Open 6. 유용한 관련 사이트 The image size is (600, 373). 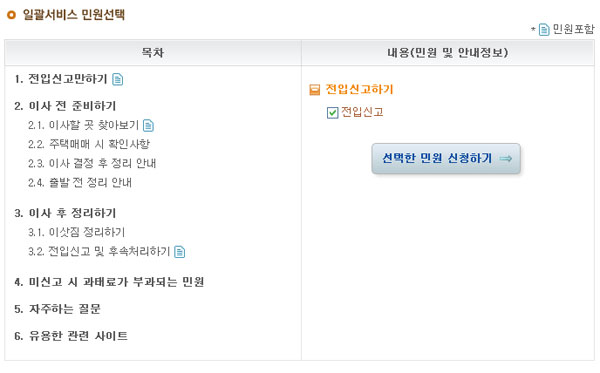(x=71, y=336)
